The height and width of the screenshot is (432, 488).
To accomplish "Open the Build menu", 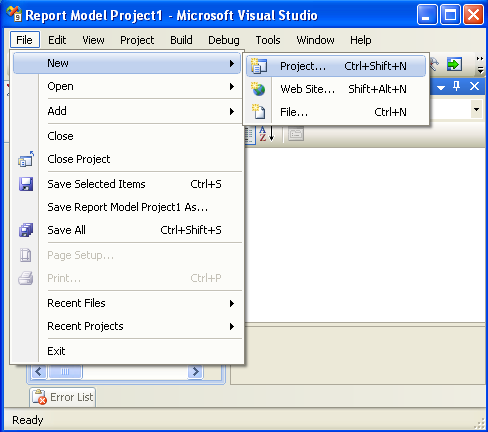I will pos(181,40).
